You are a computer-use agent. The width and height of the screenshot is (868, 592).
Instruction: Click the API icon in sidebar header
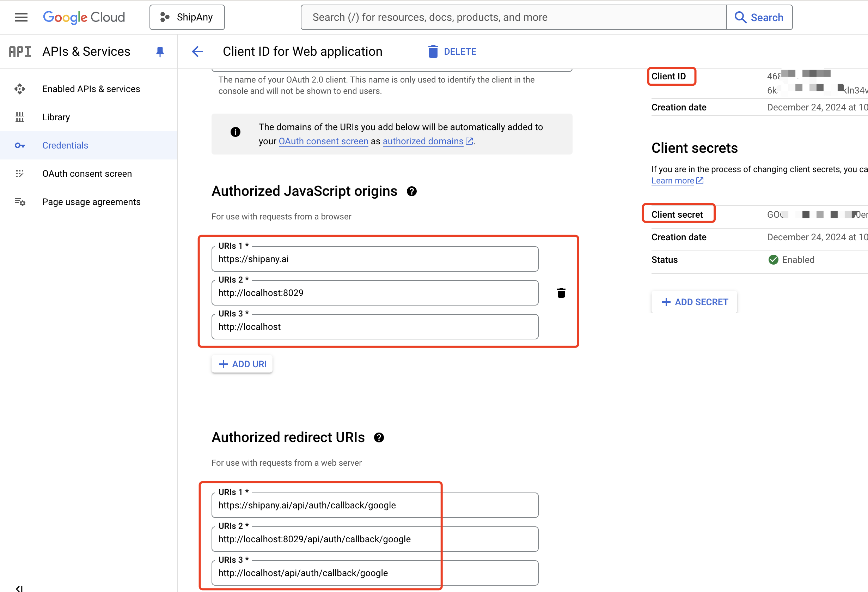(20, 52)
